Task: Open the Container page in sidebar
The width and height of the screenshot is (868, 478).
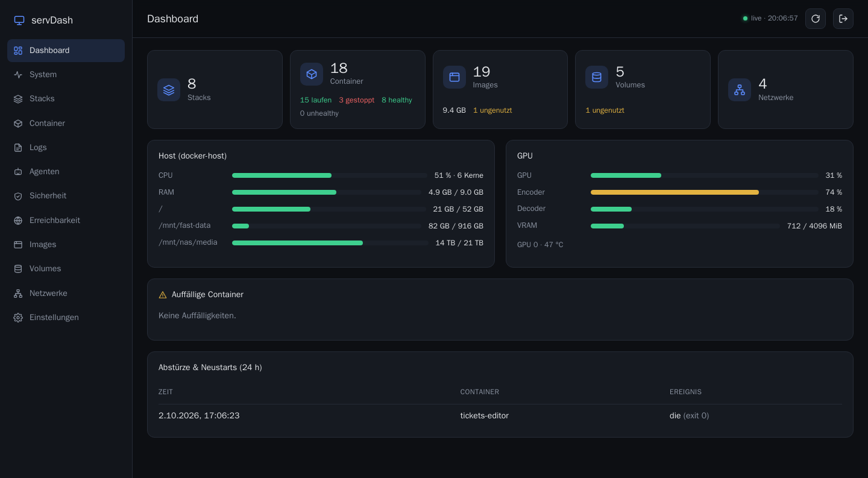Action: click(x=66, y=124)
